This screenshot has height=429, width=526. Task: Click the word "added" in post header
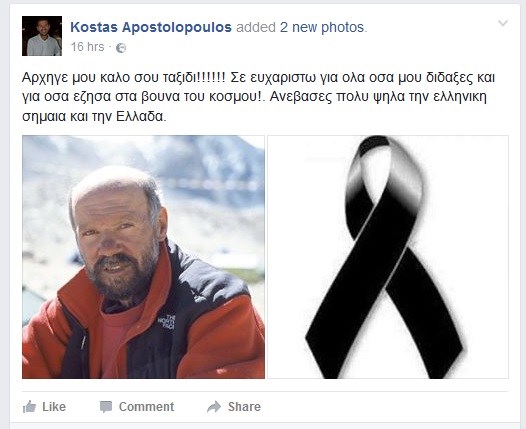click(x=256, y=27)
